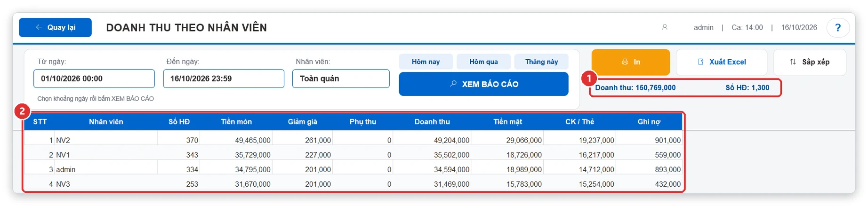Open the Nhân viên Toàn quán dropdown
The width and height of the screenshot is (868, 206).
coord(341,79)
